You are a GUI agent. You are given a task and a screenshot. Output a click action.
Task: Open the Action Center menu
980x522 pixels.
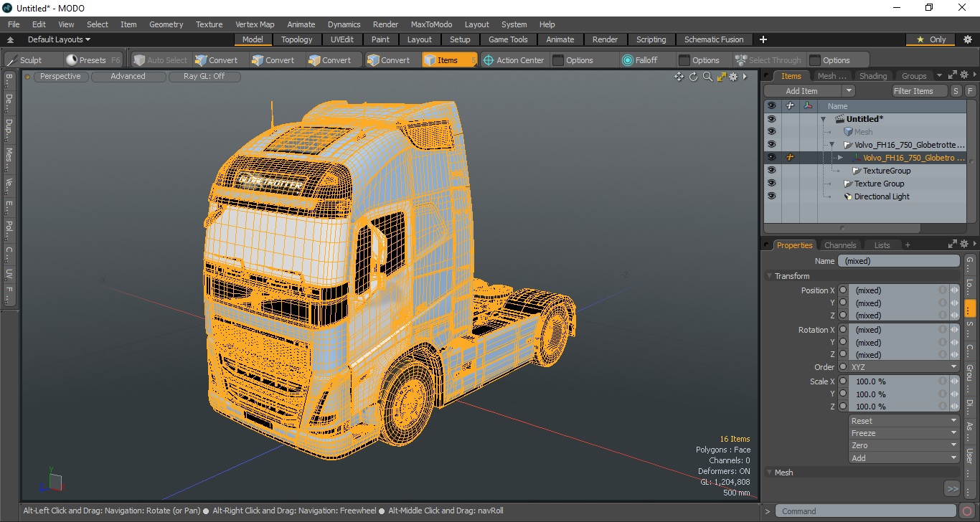pyautogui.click(x=514, y=60)
